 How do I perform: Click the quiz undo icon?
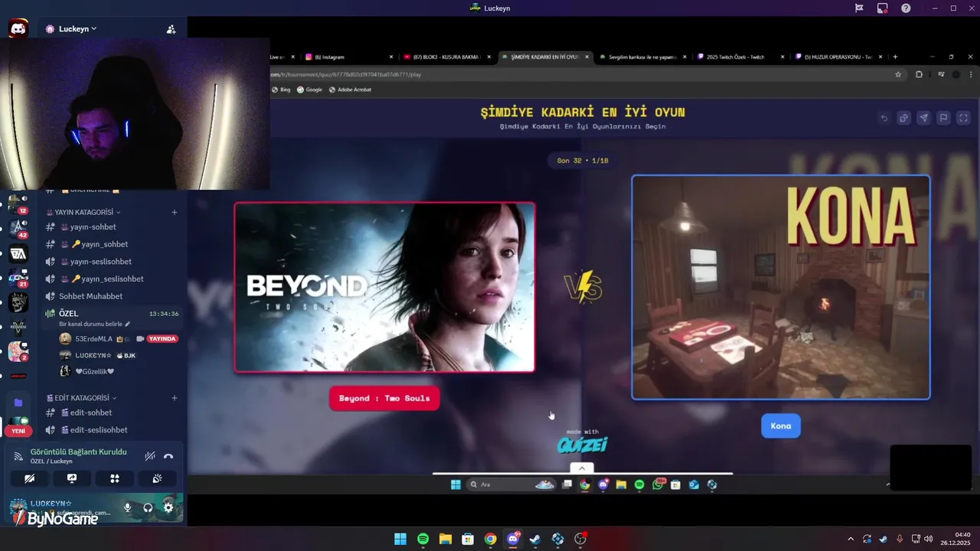click(884, 118)
